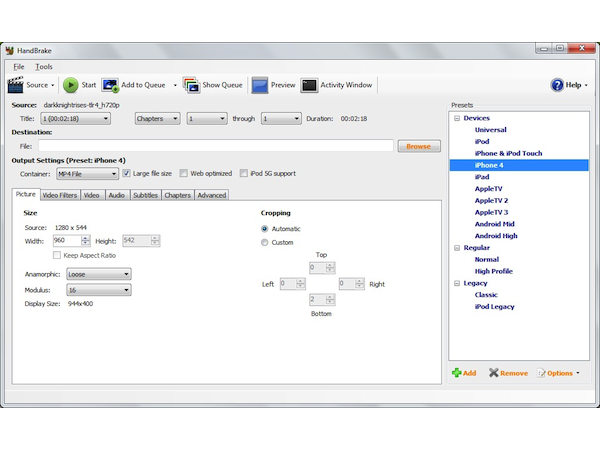Collapse the Regular preset group
600x450 pixels.
click(x=457, y=248)
